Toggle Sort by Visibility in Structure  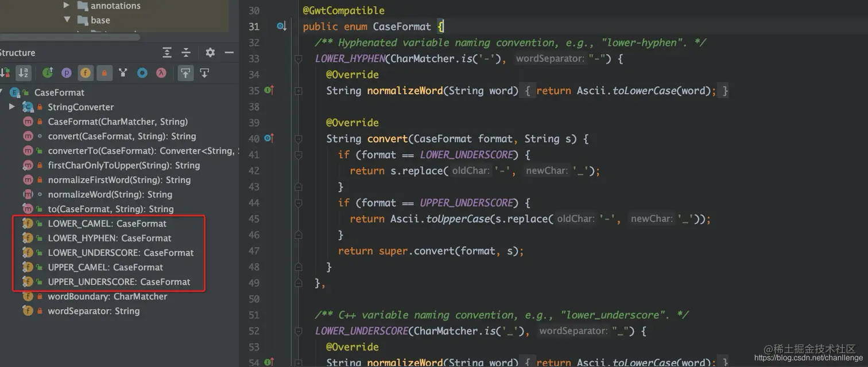[5, 73]
